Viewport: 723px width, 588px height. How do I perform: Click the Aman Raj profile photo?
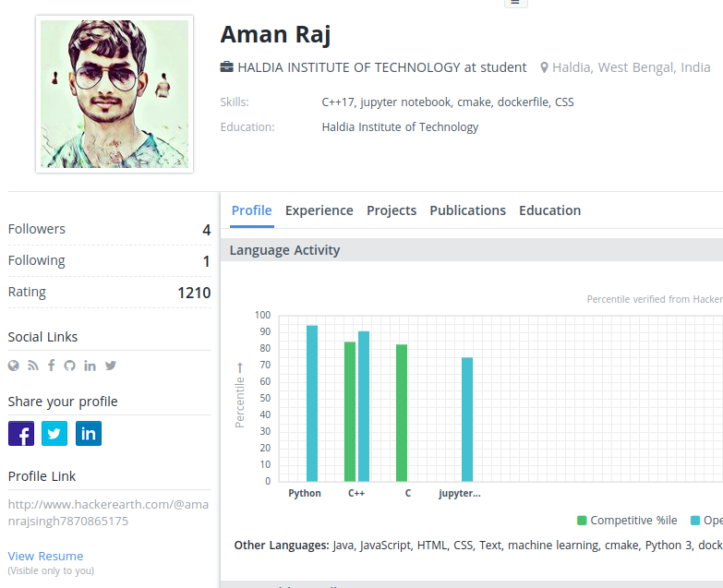tap(114, 94)
